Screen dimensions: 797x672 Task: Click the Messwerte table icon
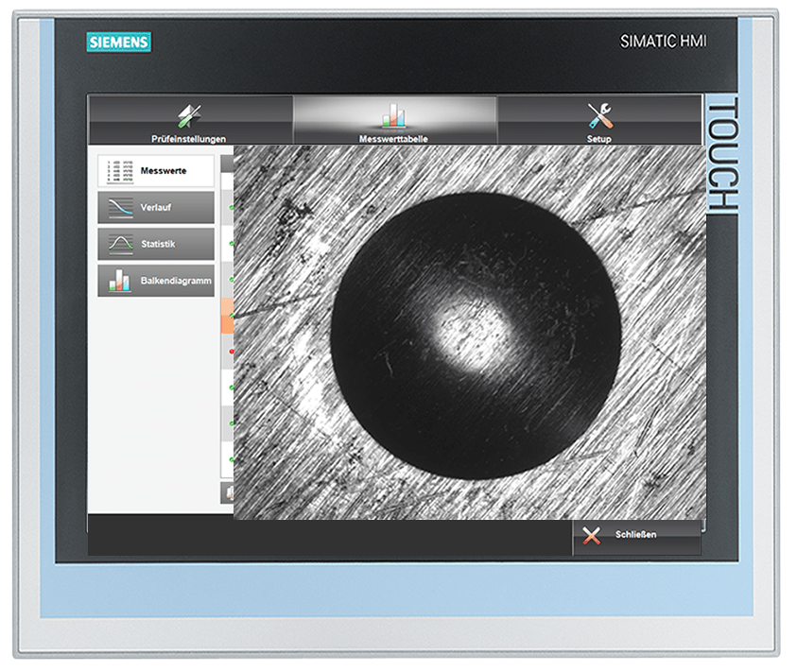point(119,171)
